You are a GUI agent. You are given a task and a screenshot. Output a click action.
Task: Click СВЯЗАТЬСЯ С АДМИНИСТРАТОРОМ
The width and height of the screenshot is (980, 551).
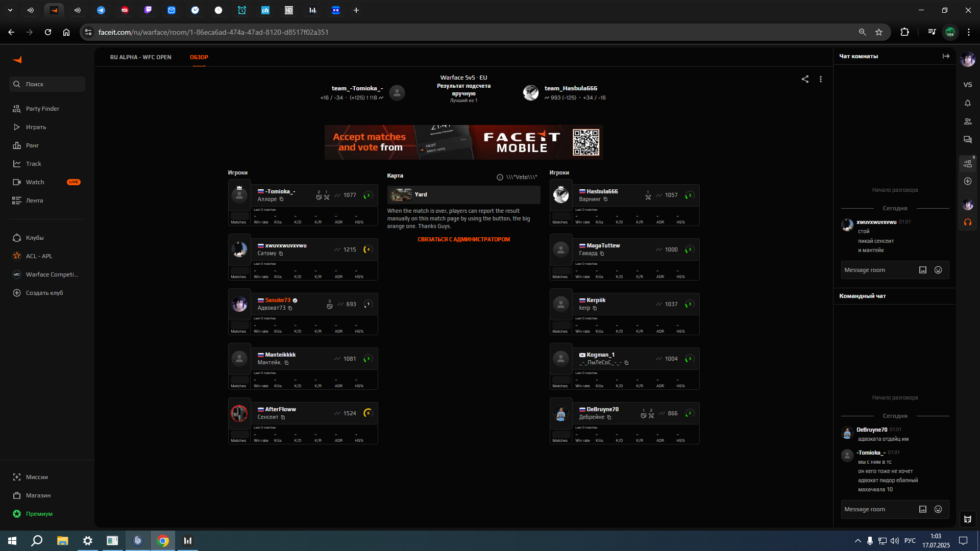pos(463,239)
